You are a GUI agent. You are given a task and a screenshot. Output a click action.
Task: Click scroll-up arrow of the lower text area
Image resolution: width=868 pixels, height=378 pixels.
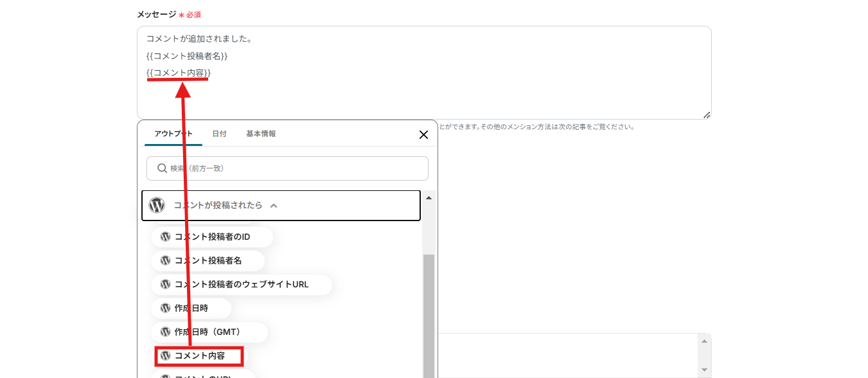[704, 341]
